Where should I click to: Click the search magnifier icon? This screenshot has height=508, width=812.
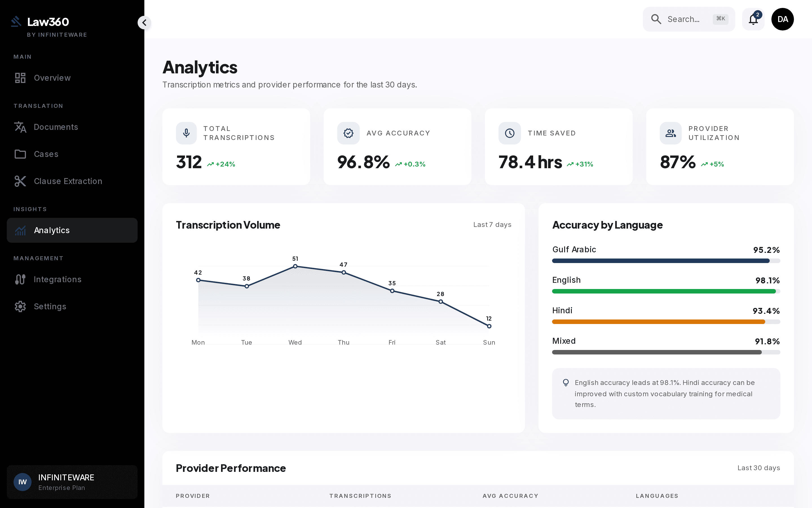pos(656,19)
